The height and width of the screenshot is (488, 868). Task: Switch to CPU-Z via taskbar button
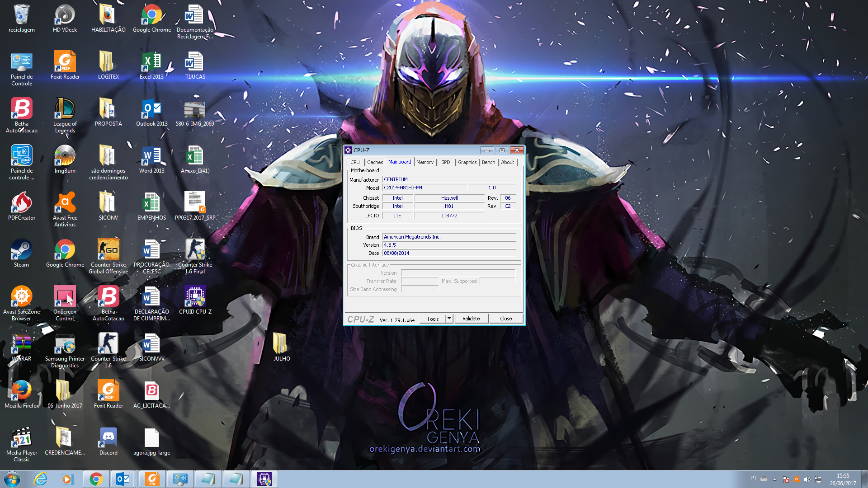(264, 479)
